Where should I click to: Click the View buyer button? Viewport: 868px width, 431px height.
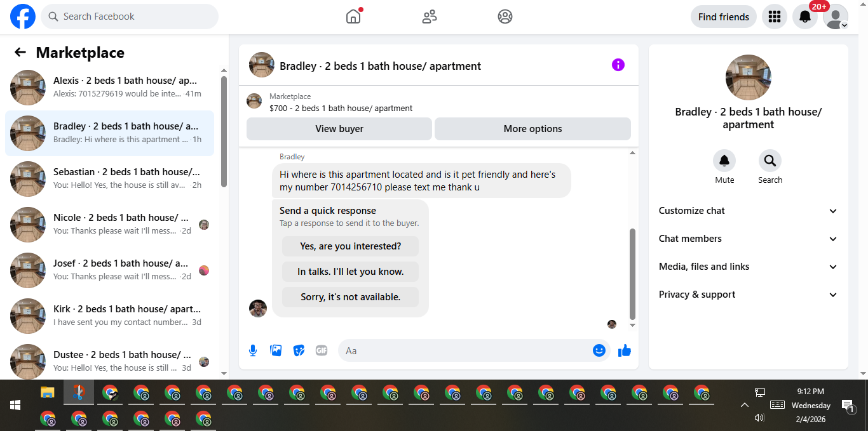point(339,129)
